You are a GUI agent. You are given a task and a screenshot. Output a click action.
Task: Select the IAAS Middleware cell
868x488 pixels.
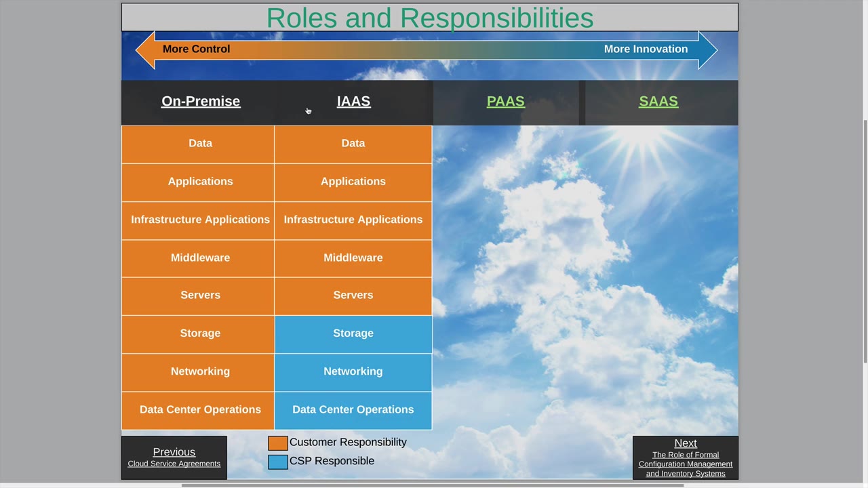click(x=353, y=258)
